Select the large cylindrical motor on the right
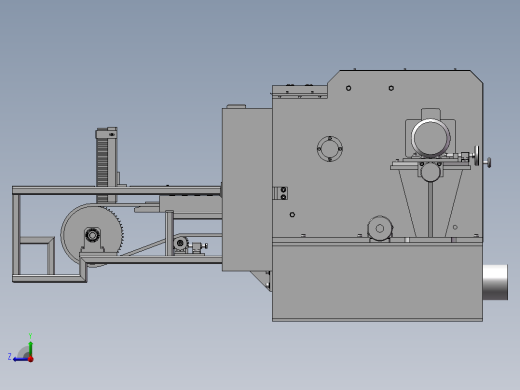 click(431, 138)
